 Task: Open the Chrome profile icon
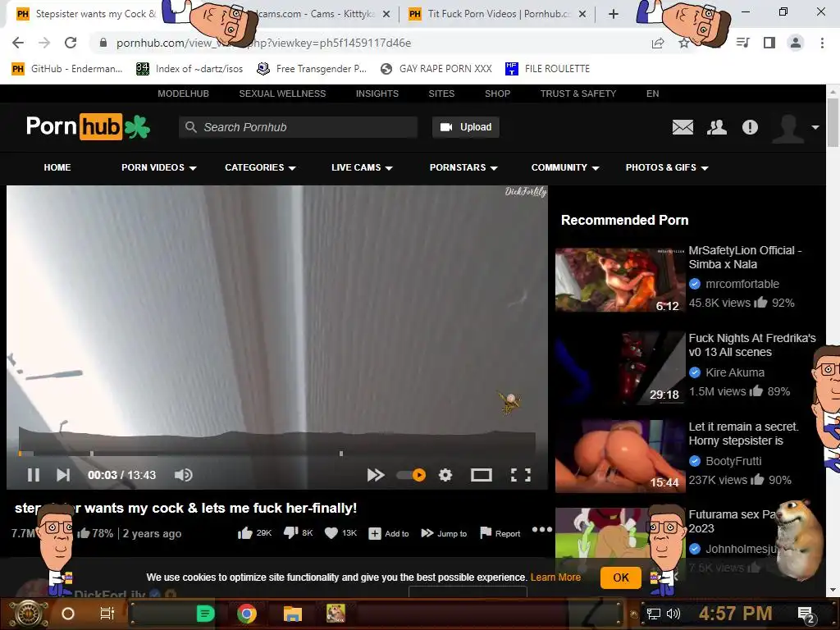tap(796, 43)
